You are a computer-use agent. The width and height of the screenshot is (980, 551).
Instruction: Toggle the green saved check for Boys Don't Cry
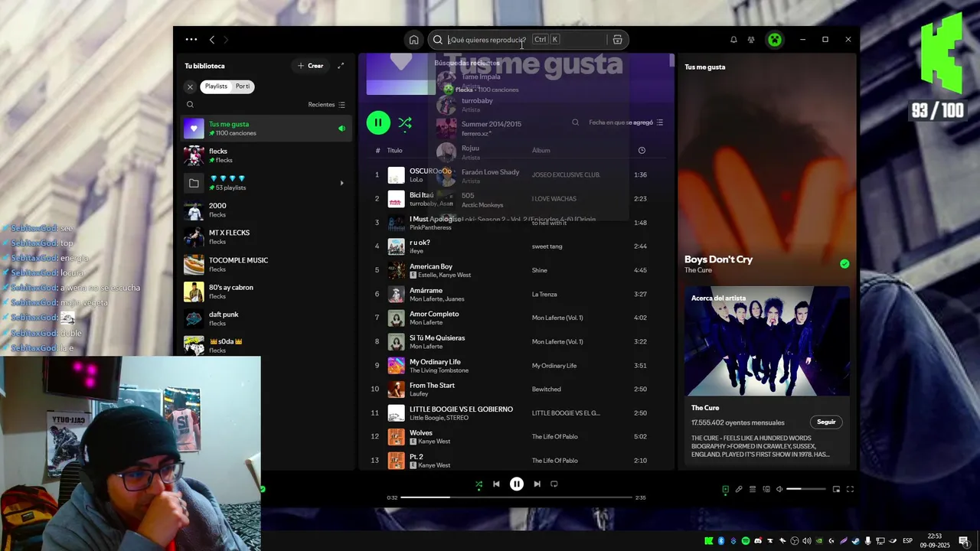coord(844,263)
